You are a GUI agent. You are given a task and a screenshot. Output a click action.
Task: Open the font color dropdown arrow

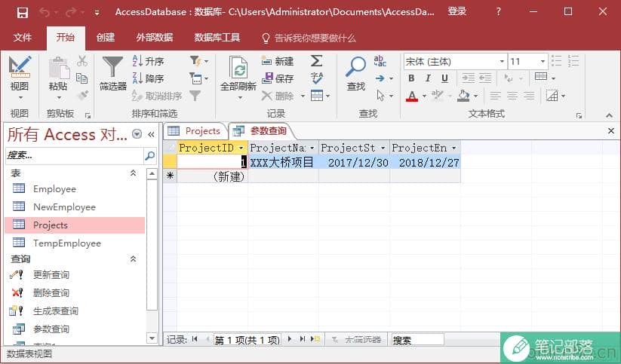[x=424, y=96]
